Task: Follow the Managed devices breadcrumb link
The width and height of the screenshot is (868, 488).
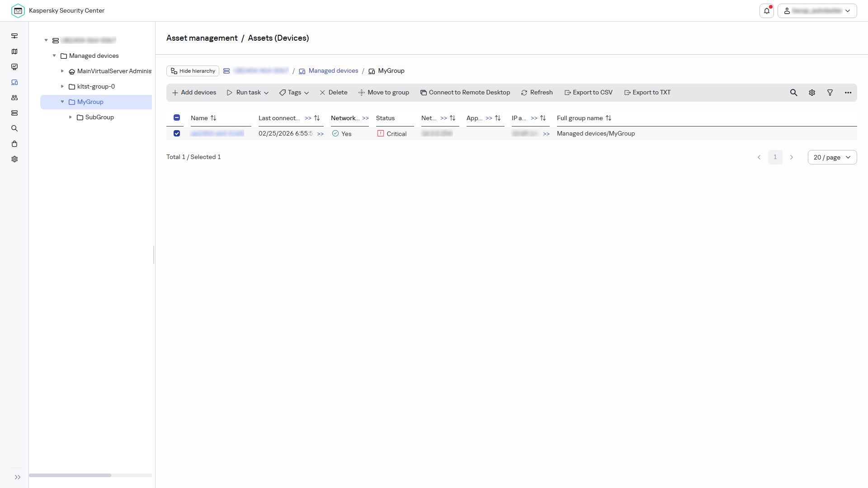Action: pyautogui.click(x=333, y=71)
